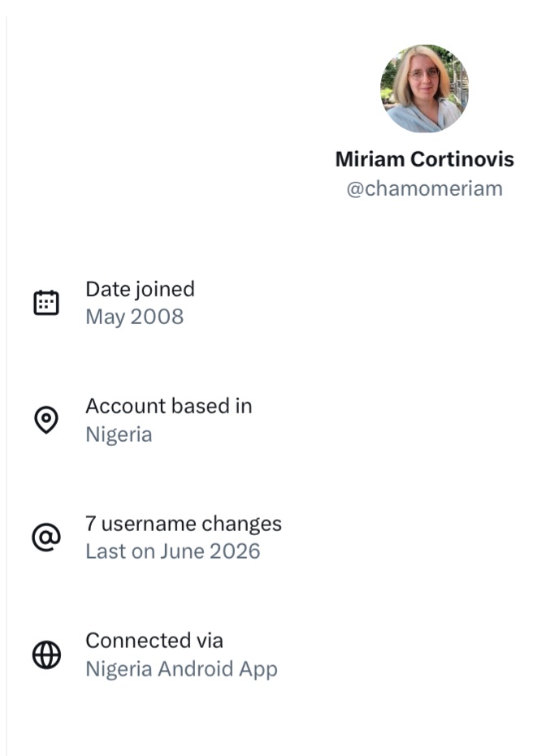Click the @ username changes icon

(46, 537)
